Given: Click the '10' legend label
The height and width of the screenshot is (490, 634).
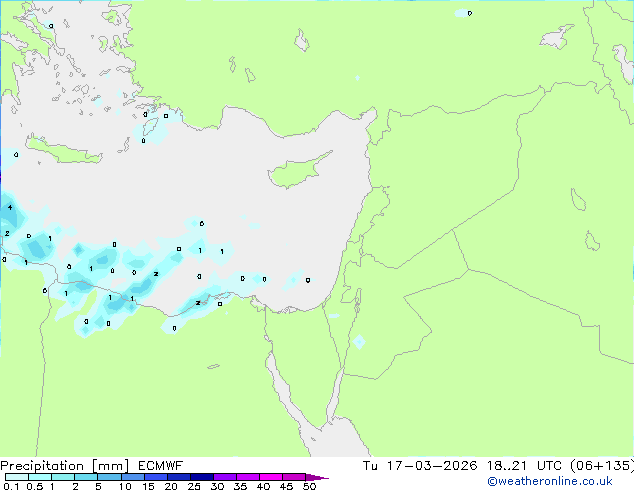Looking at the screenshot, I should point(125,486).
